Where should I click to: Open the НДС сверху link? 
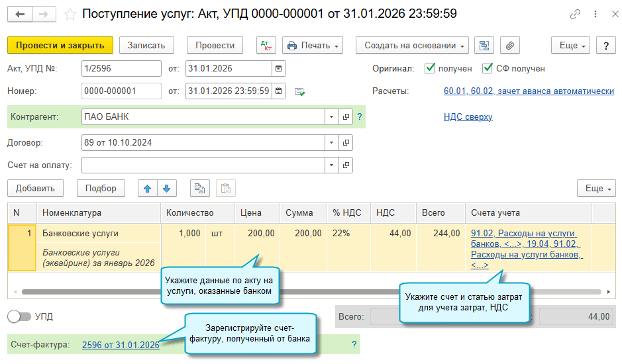[x=468, y=117]
